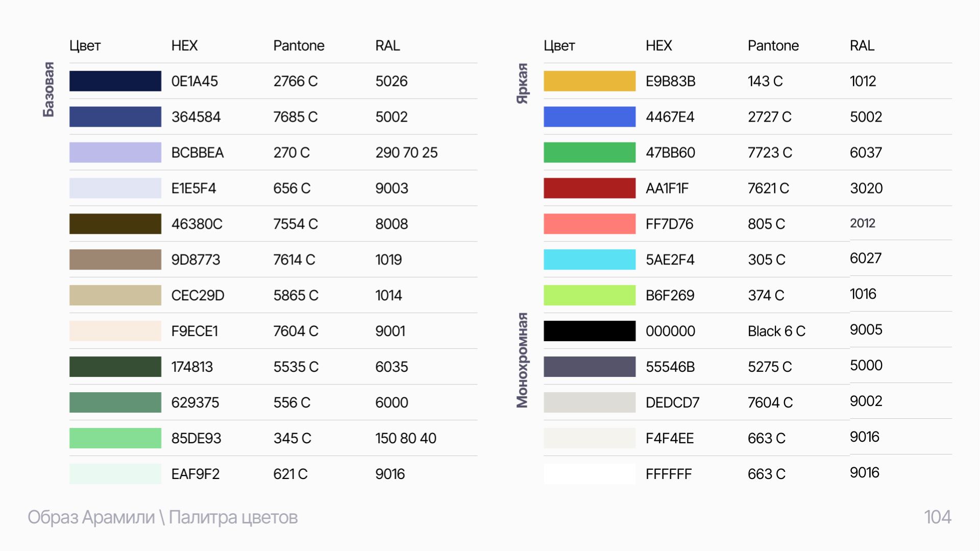
Task: Choose the dark red AA1F1F swatch
Action: (x=589, y=188)
